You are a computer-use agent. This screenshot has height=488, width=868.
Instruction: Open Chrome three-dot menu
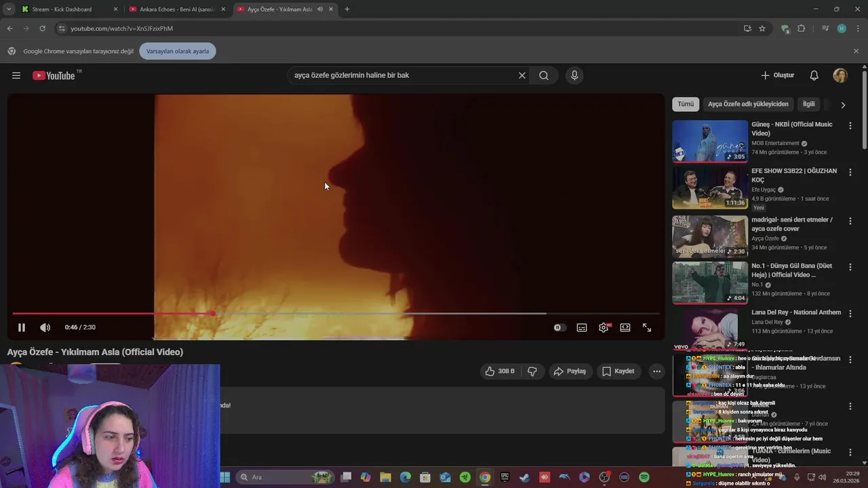856,28
